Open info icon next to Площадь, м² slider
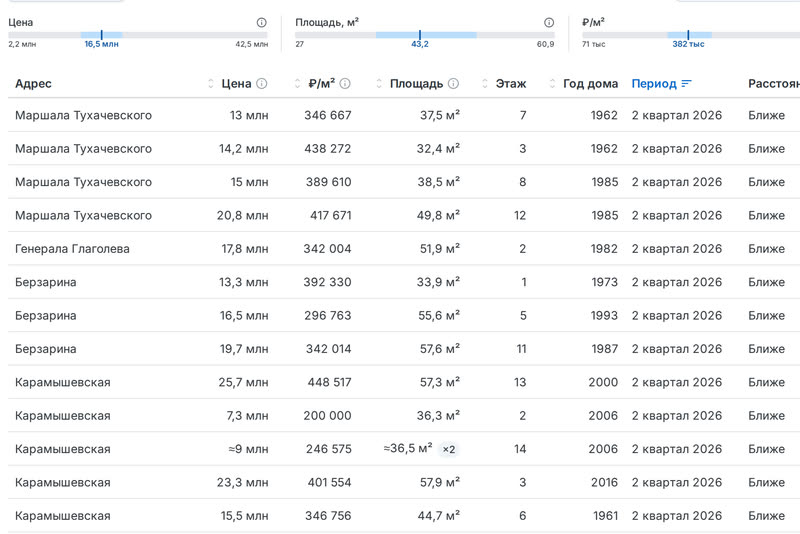Image resolution: width=800 pixels, height=534 pixels. (x=549, y=22)
